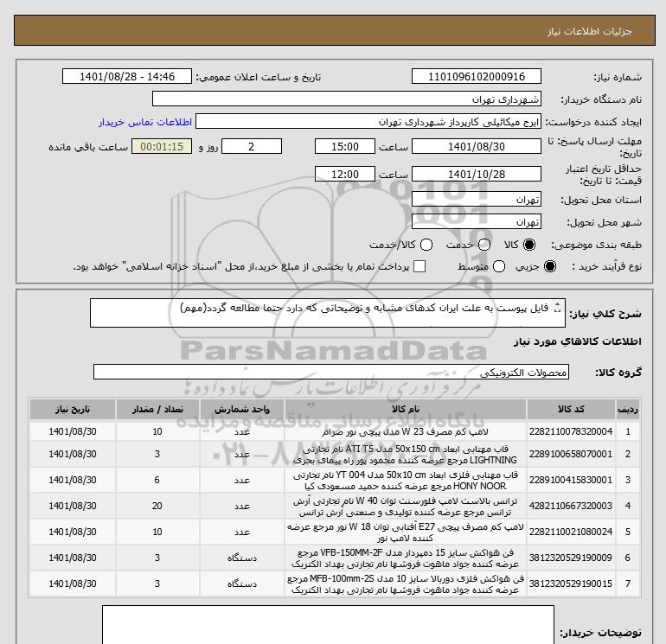
Task: Click need date 1401/08/30 in row 7
Action: point(73,583)
